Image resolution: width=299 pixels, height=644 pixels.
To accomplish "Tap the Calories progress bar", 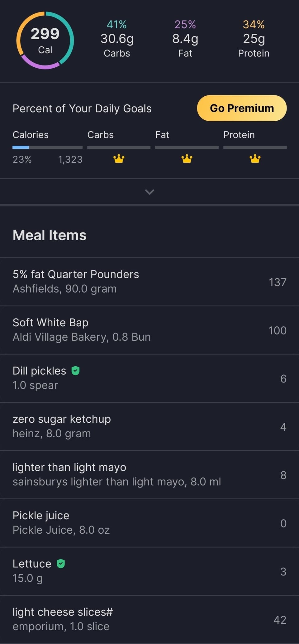I will (47, 147).
